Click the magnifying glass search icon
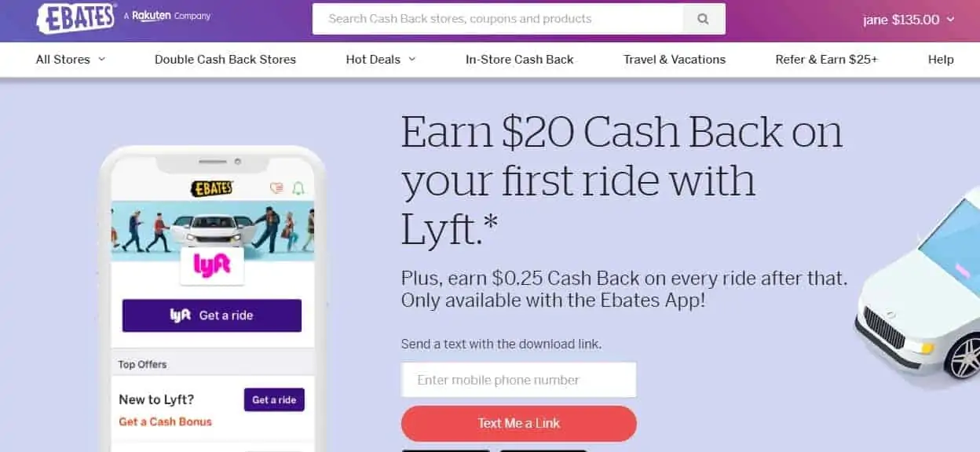Screen dimensions: 980x452 point(704,19)
